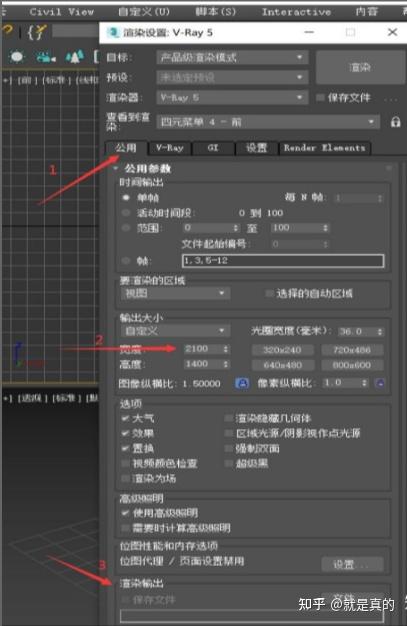Open the Civil View menu
Screen dimensions: 407x626
[x=62, y=12]
